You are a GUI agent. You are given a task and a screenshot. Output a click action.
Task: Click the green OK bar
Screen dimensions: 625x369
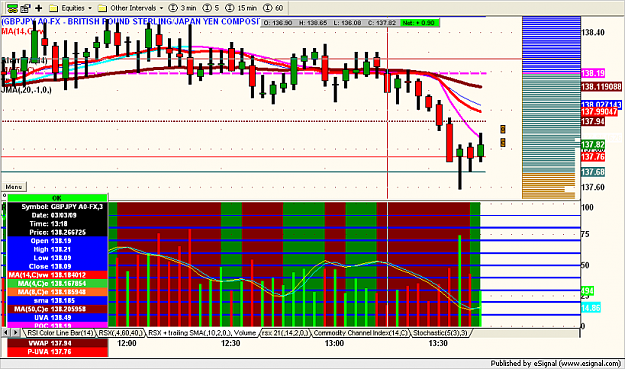point(57,198)
